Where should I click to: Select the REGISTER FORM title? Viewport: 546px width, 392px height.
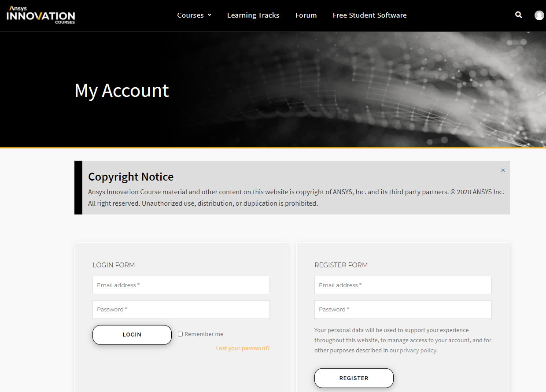tap(341, 265)
